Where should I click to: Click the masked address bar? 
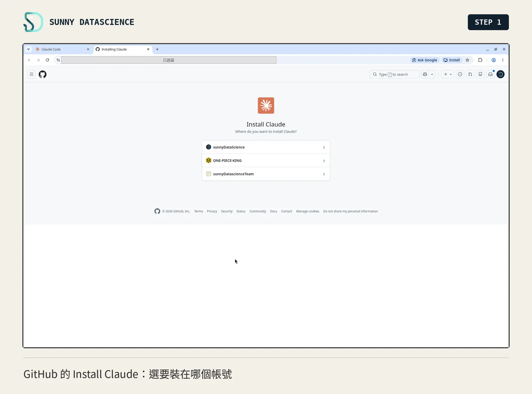[169, 60]
